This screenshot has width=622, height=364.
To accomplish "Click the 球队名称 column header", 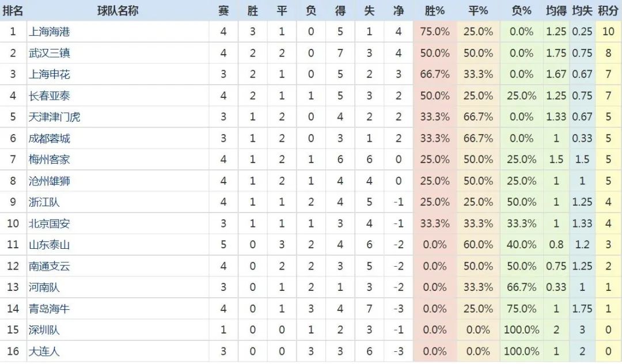I will (117, 10).
